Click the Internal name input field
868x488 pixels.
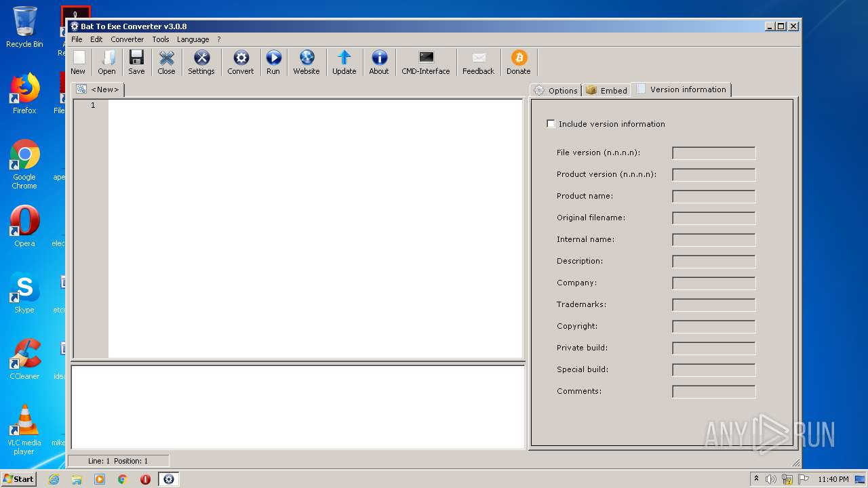coord(714,240)
